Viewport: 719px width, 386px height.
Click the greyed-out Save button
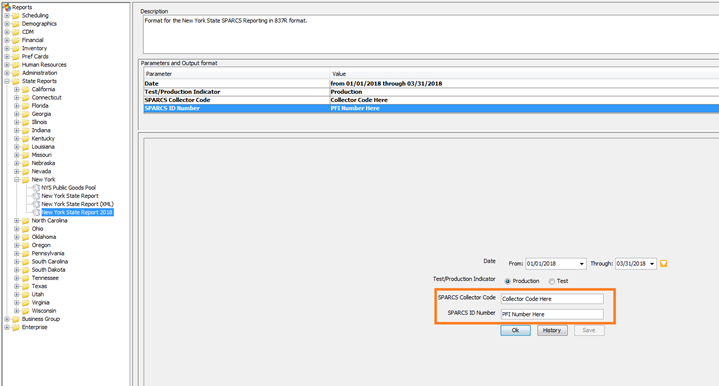pos(589,331)
